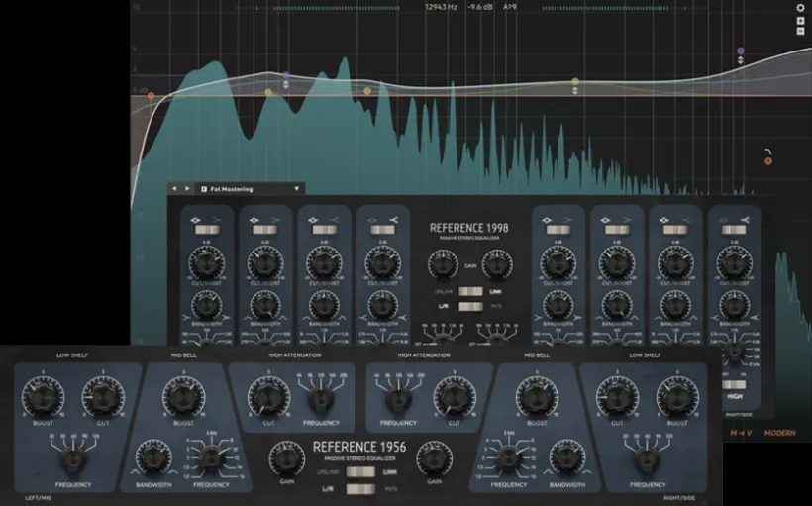The height and width of the screenshot is (506, 812).
Task: Click the left GAIN knob on Reference 1956
Action: coord(287,458)
